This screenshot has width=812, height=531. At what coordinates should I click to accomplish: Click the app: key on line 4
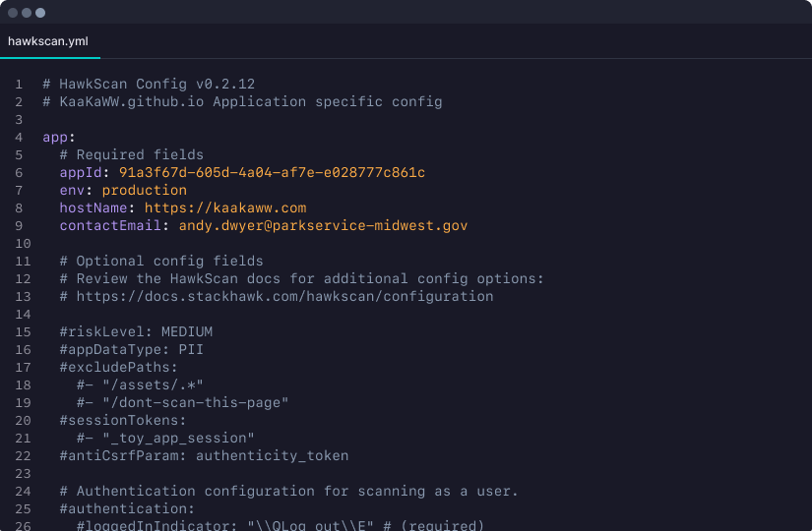[x=59, y=138]
